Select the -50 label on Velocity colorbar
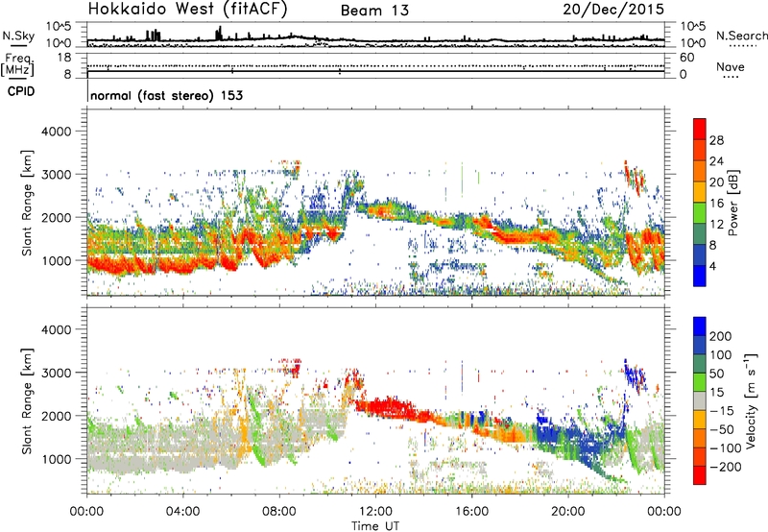Image resolution: width=768 pixels, height=532 pixels. point(722,429)
